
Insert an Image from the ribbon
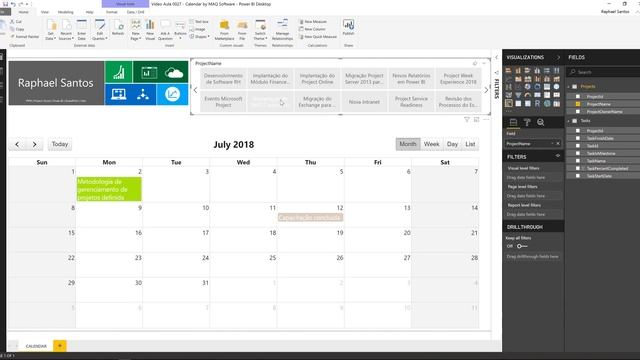pos(198,29)
